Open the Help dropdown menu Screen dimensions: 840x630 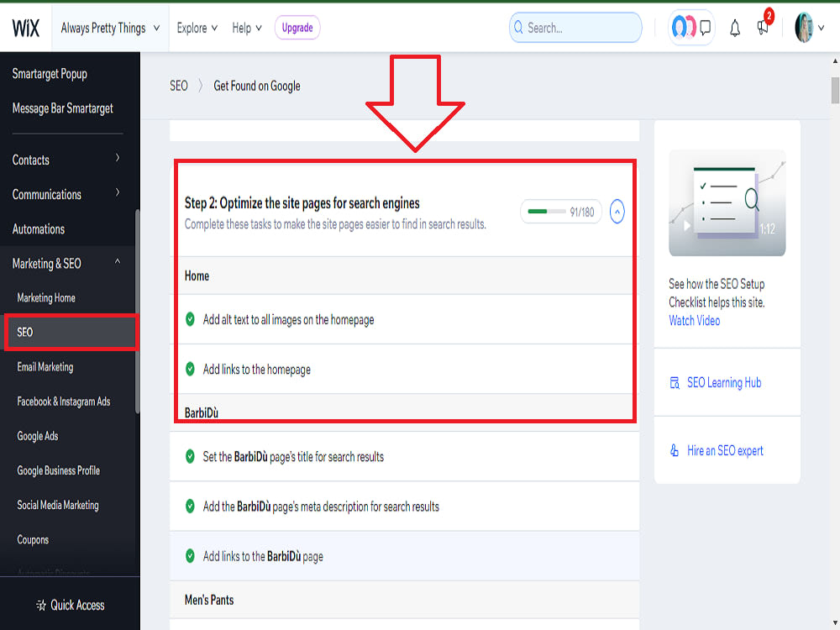click(x=247, y=28)
